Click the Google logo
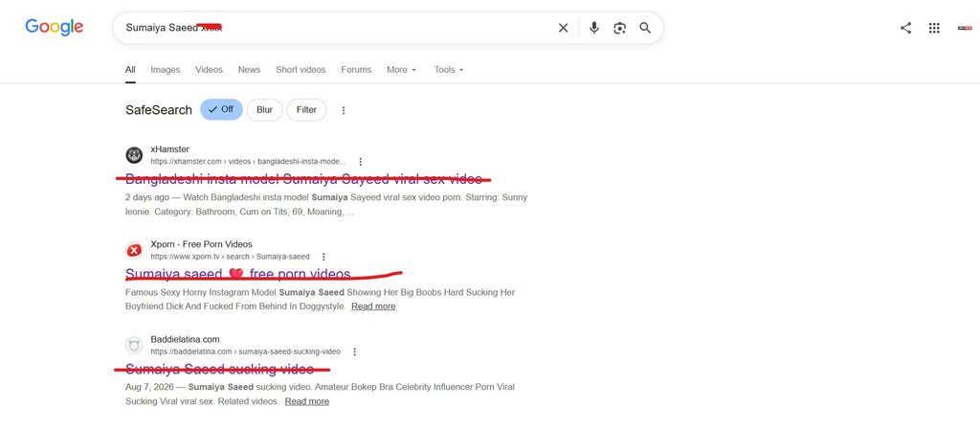 click(x=55, y=28)
